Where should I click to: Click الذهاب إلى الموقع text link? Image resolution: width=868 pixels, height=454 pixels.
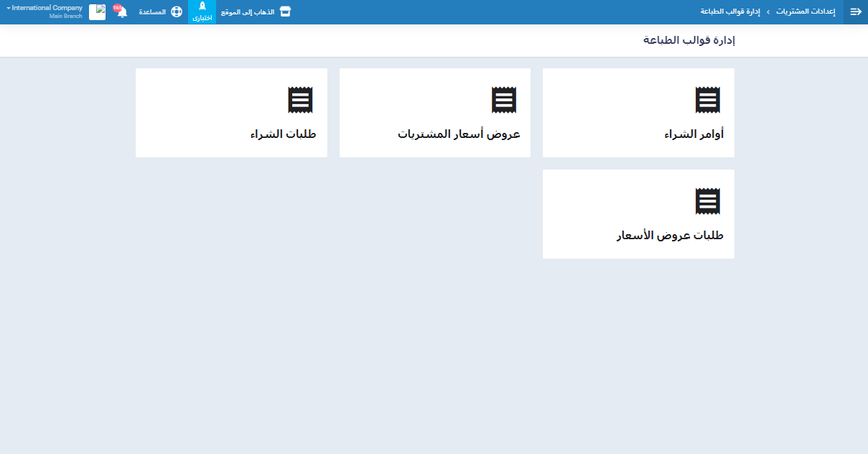tap(248, 12)
